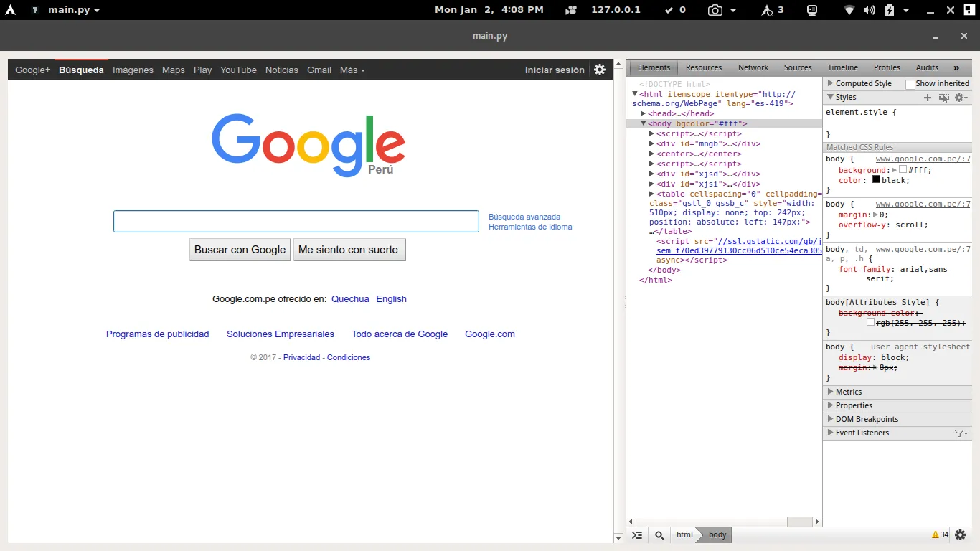Open Búsqueda avanzada link
Screen dimensions: 980x551
[524, 217]
